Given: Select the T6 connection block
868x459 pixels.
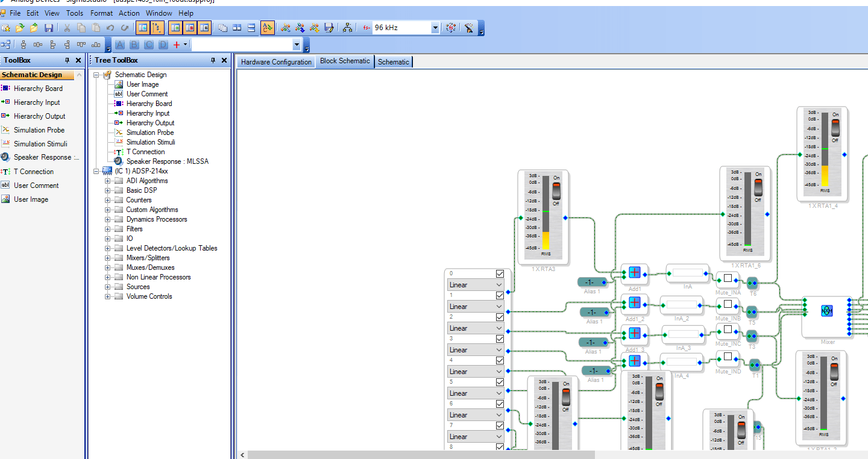Looking at the screenshot, I should (752, 283).
